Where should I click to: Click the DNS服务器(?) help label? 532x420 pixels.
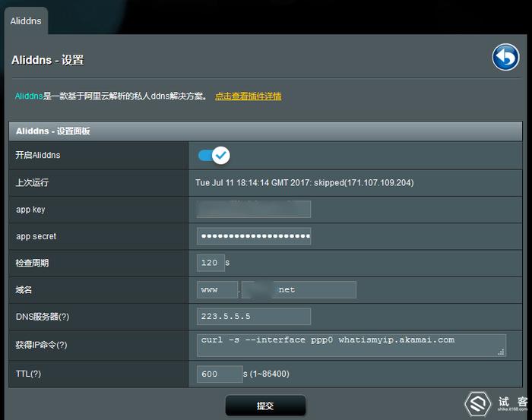pos(43,317)
